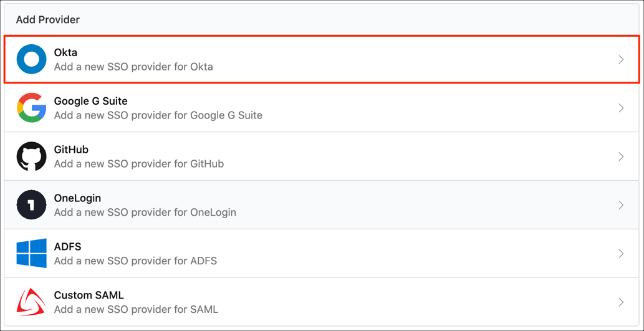Select the Okta provider title
The image size is (644, 331).
tap(65, 52)
